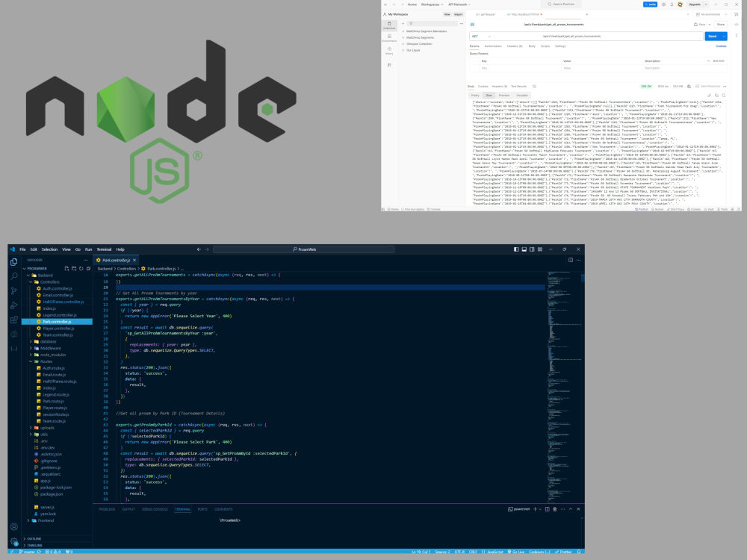Go back with VS Code navigation arrow
The height and width of the screenshot is (560, 747).
coord(199,249)
